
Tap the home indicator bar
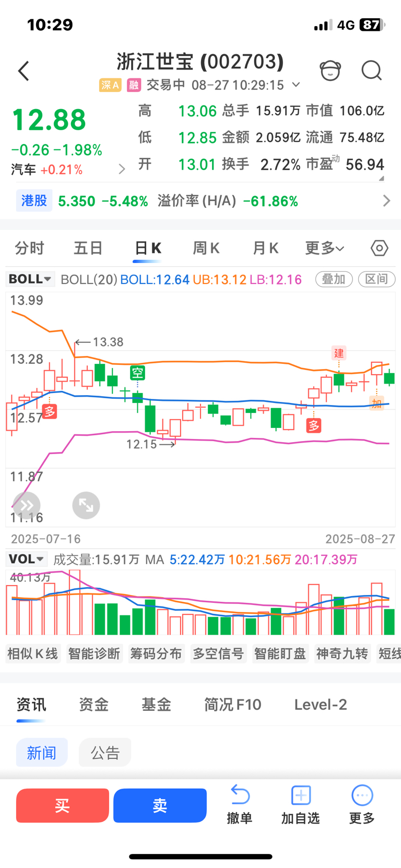coord(200,857)
